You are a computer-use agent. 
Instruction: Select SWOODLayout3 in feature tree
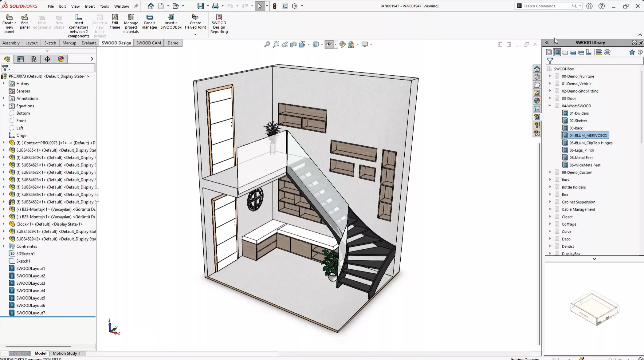tap(31, 283)
